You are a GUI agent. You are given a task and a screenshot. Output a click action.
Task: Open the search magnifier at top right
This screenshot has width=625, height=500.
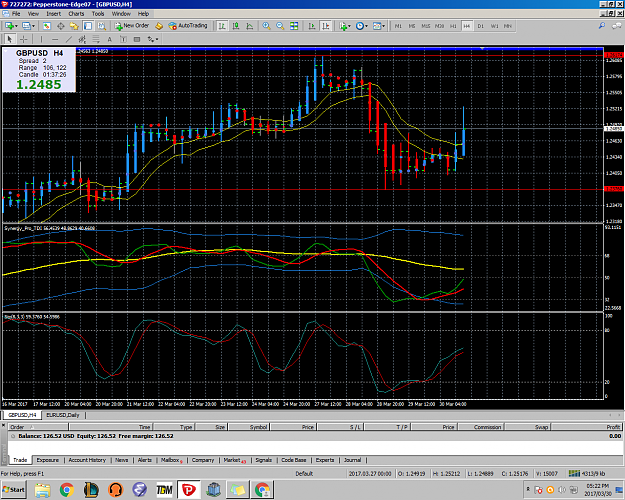pyautogui.click(x=602, y=26)
